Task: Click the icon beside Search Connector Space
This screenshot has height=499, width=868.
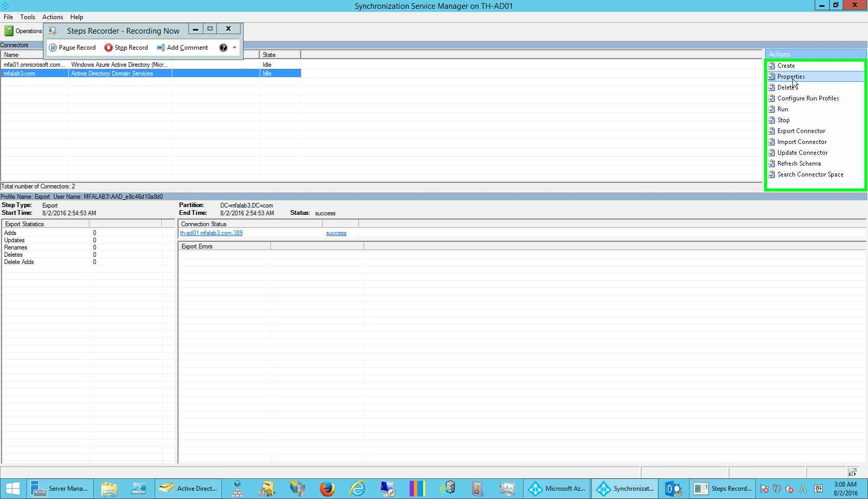Action: (x=772, y=174)
